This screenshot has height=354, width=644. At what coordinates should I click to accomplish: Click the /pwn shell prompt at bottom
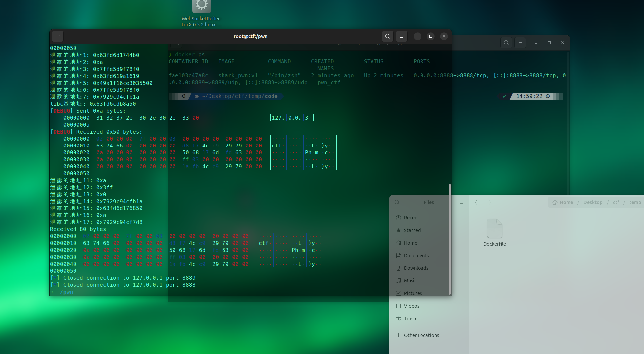pos(67,292)
